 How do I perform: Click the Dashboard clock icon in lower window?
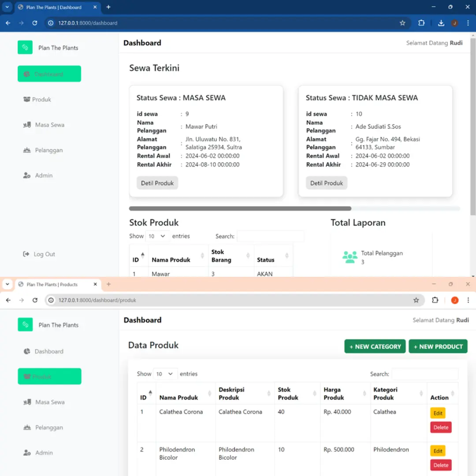tap(28, 351)
